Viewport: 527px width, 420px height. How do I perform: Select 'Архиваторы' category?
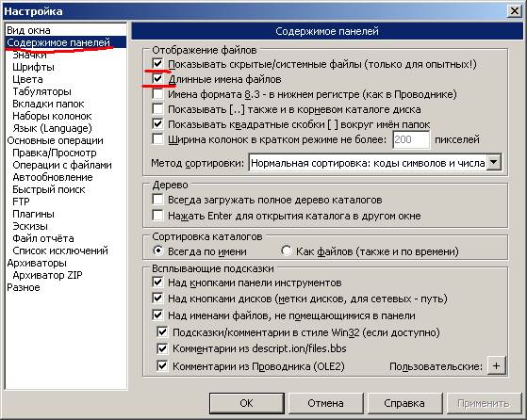37,263
